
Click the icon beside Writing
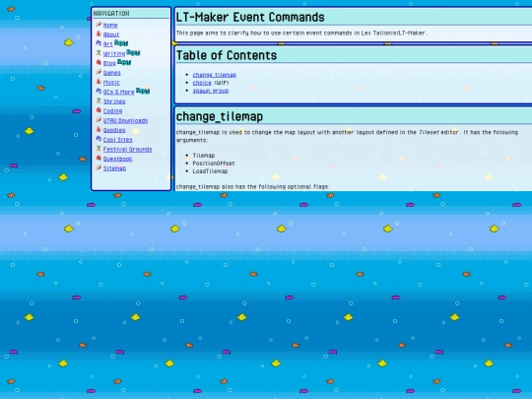(99, 53)
